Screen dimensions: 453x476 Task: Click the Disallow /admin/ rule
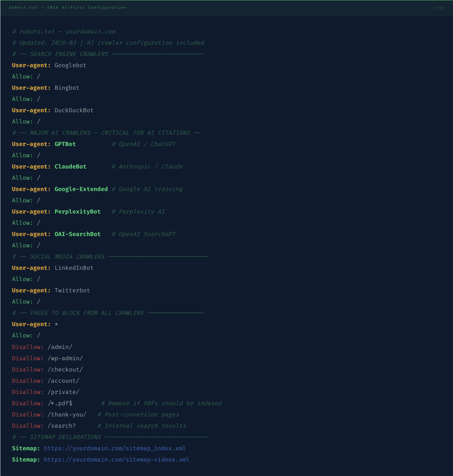(42, 347)
